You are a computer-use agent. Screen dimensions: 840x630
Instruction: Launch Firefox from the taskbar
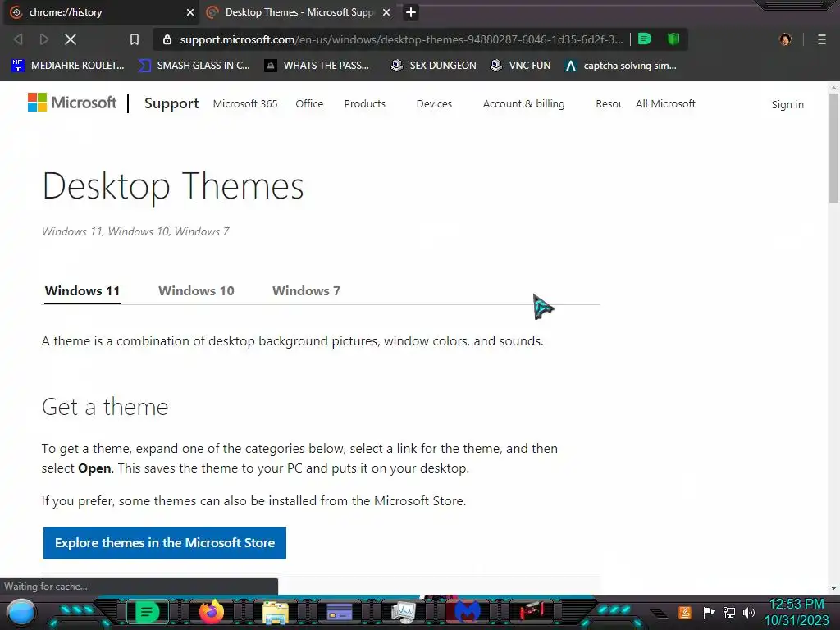click(211, 612)
